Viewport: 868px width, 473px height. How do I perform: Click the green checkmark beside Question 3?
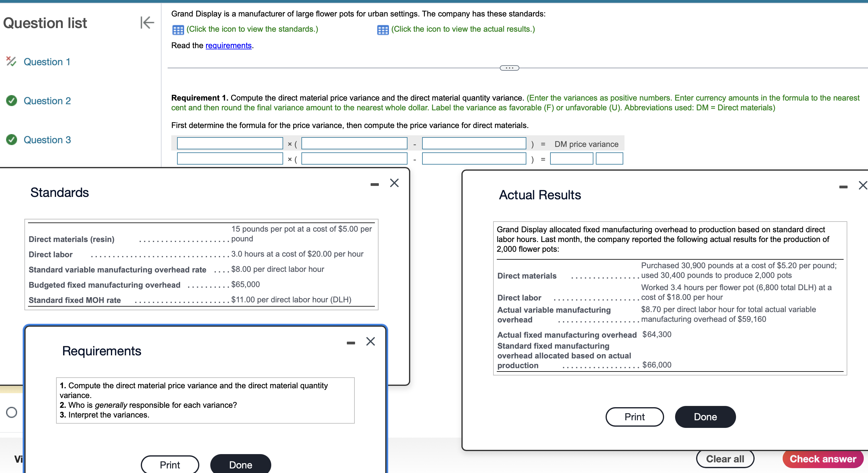[12, 140]
